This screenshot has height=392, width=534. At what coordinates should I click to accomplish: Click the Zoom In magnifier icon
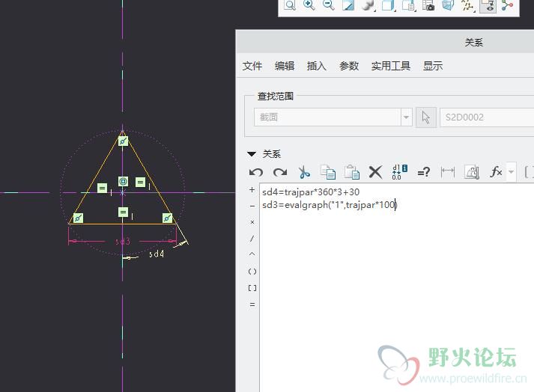point(309,4)
